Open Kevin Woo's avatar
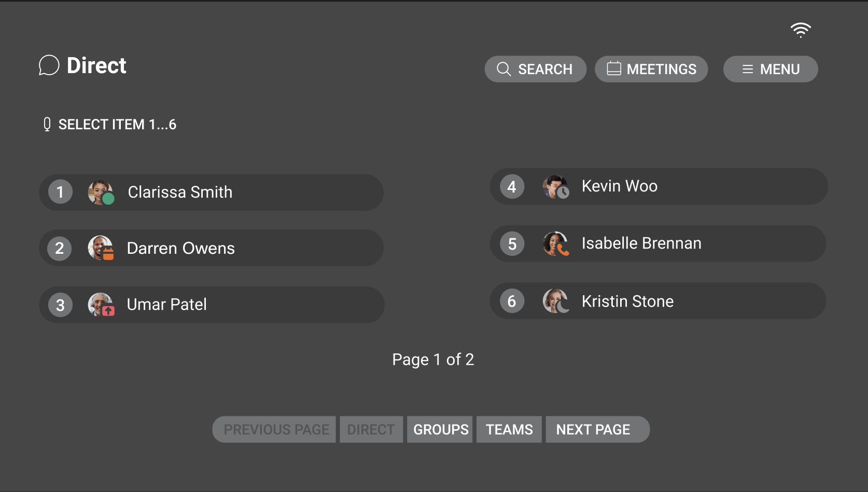This screenshot has height=492, width=868. [x=556, y=187]
